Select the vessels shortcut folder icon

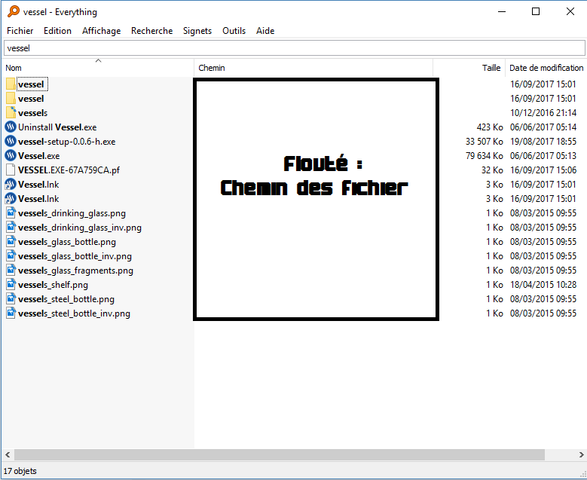click(x=11, y=112)
